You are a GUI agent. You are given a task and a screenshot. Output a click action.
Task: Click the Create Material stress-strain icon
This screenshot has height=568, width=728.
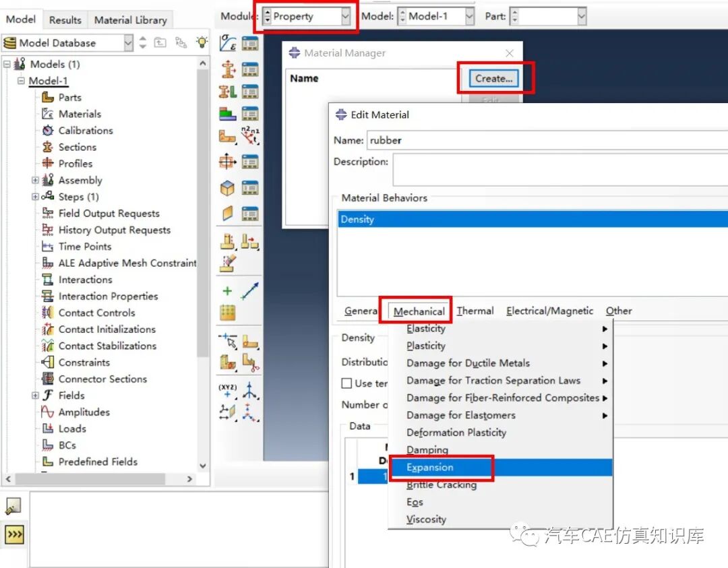click(x=228, y=42)
